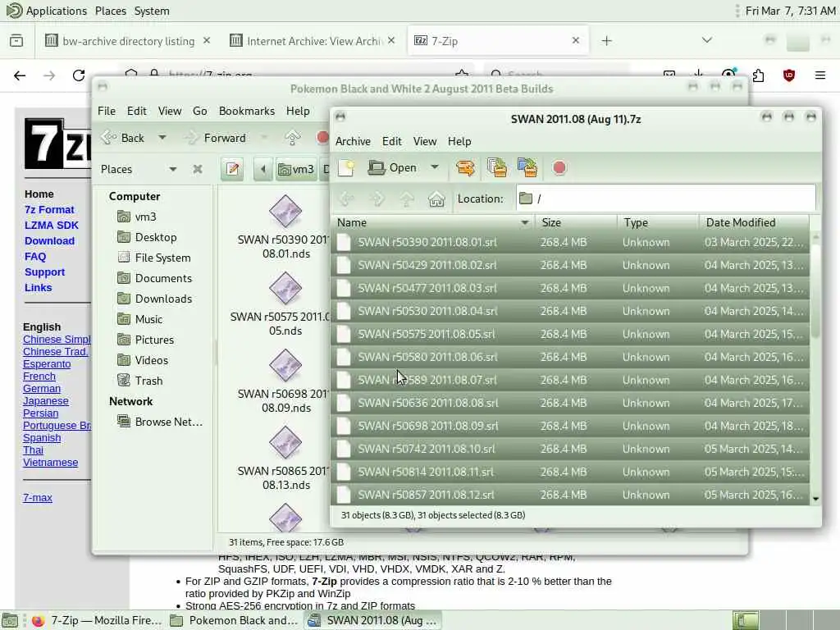Switch to Internet Archive: View Archive tab
This screenshot has width=840, height=630.
(x=314, y=41)
